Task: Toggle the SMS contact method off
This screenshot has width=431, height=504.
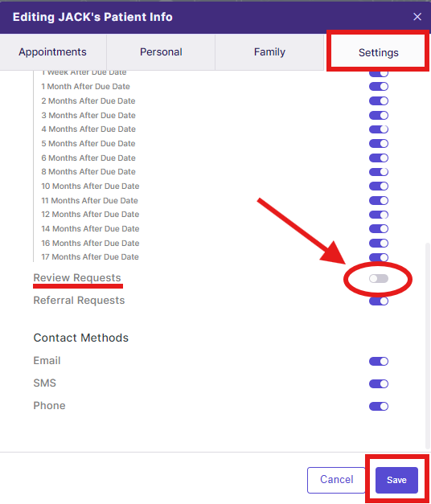Action: point(379,383)
